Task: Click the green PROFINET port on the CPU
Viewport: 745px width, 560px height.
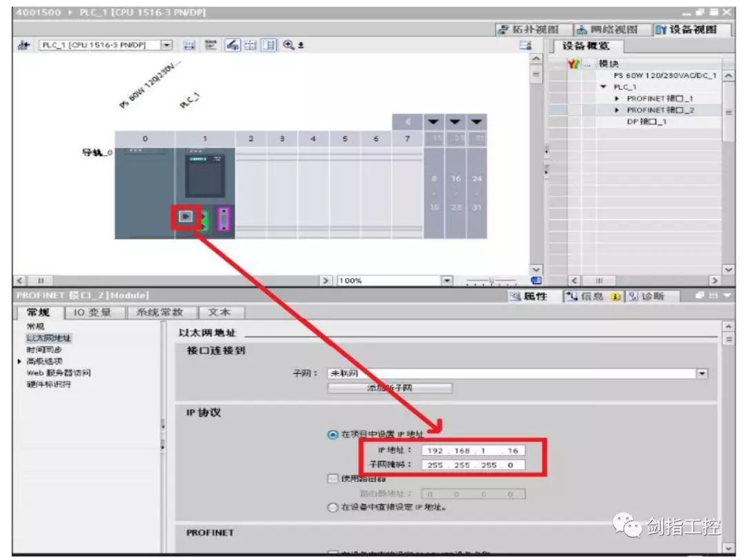Action: 204,220
